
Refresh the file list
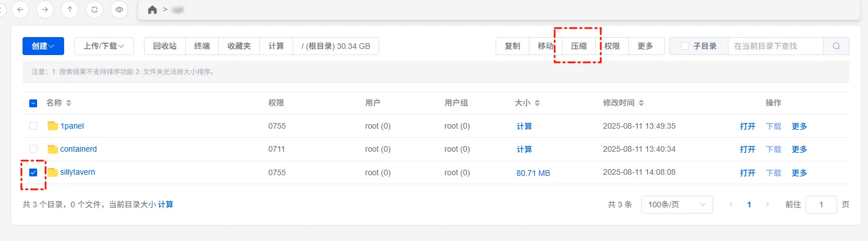(x=95, y=9)
